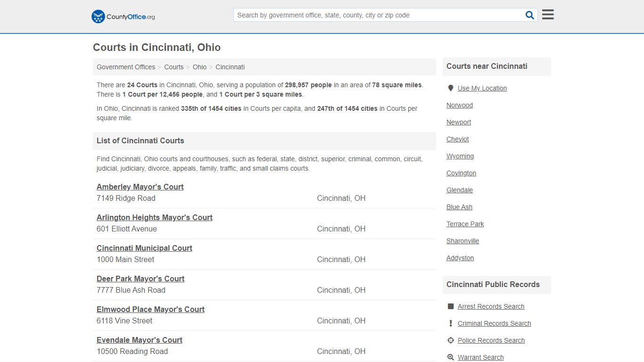Click the Courts near Cincinnati heading
Image resolution: width=644 pixels, height=362 pixels.
[x=487, y=66]
